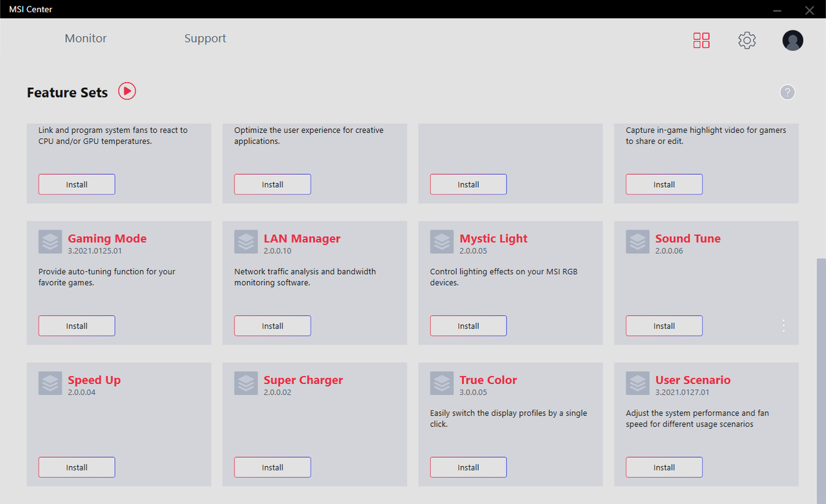Select the LAN Manager title
The width and height of the screenshot is (826, 504).
tap(302, 239)
